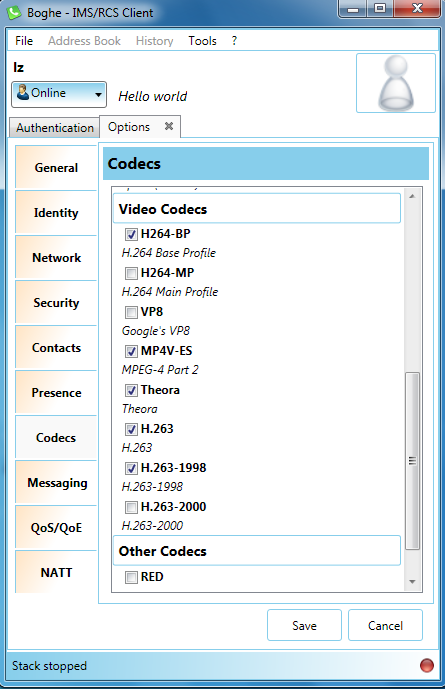Screen dimensions: 445x689
Task: Select the Codecs options section
Action: point(56,438)
